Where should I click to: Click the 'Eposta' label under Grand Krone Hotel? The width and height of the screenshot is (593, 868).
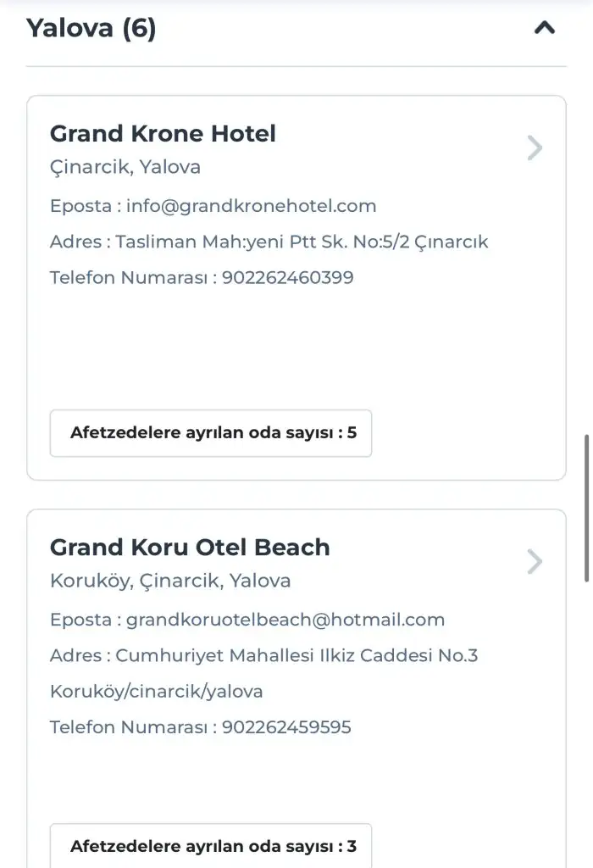pos(80,206)
